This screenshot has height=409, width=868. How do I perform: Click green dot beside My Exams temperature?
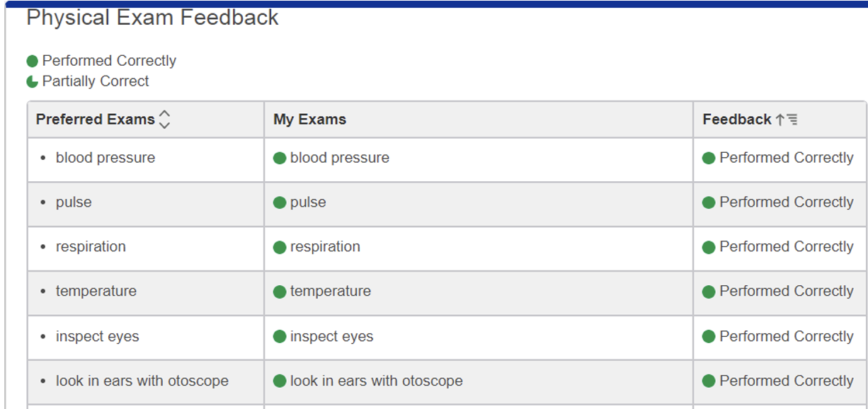point(280,292)
